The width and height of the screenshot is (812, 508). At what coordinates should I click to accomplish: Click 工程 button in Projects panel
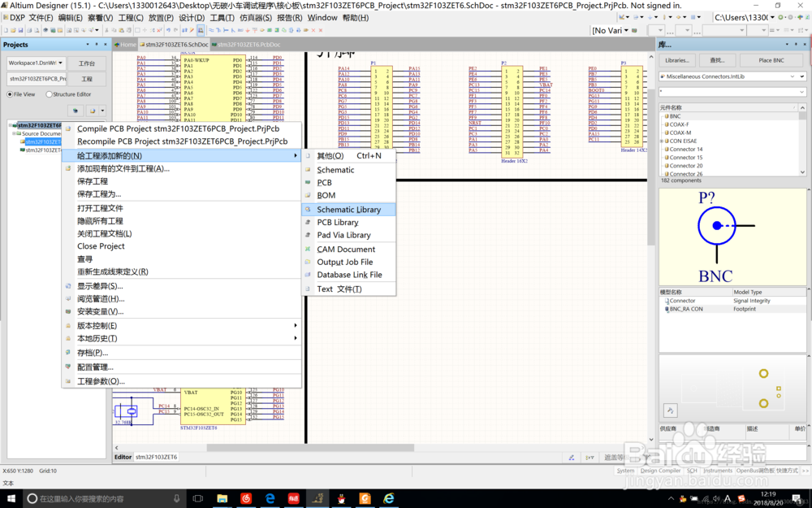pos(87,79)
